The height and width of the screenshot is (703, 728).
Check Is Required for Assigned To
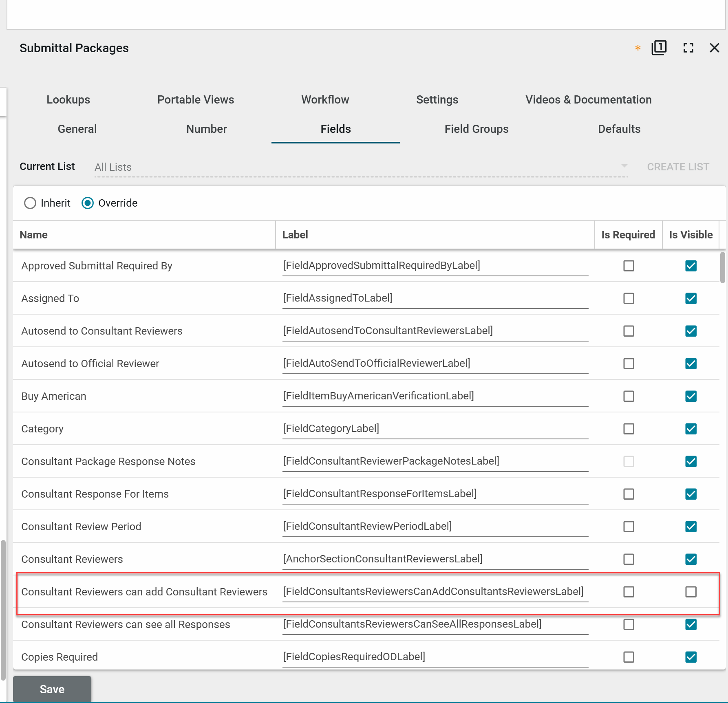coord(629,298)
